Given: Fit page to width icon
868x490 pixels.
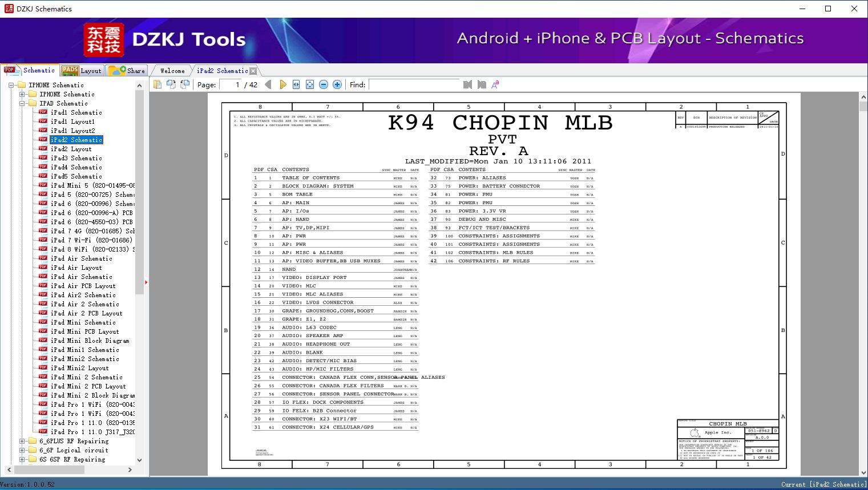Looking at the screenshot, I should (x=296, y=84).
